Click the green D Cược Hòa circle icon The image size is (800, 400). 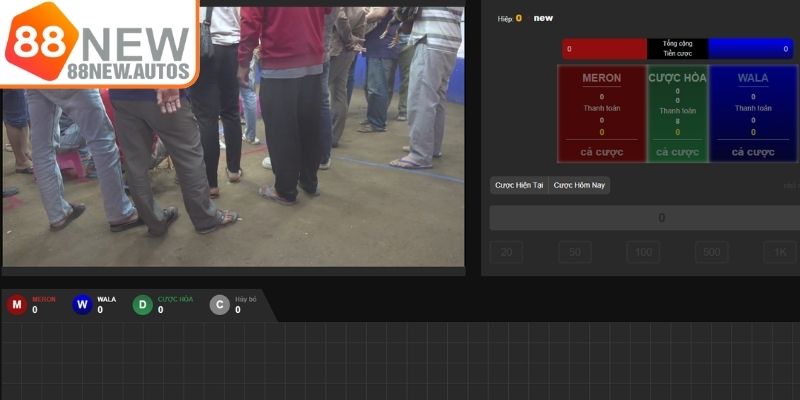pyautogui.click(x=143, y=305)
